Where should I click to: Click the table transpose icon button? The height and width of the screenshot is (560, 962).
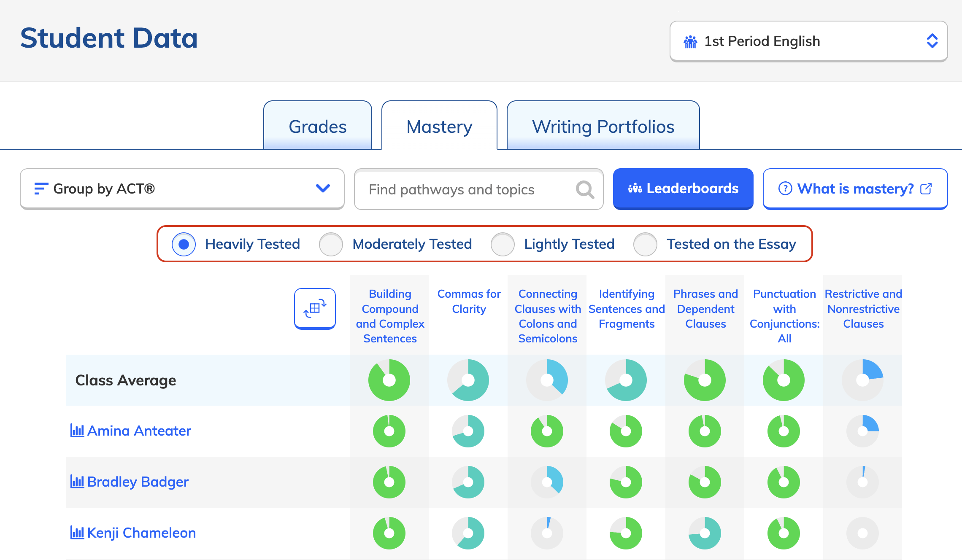[x=315, y=309]
